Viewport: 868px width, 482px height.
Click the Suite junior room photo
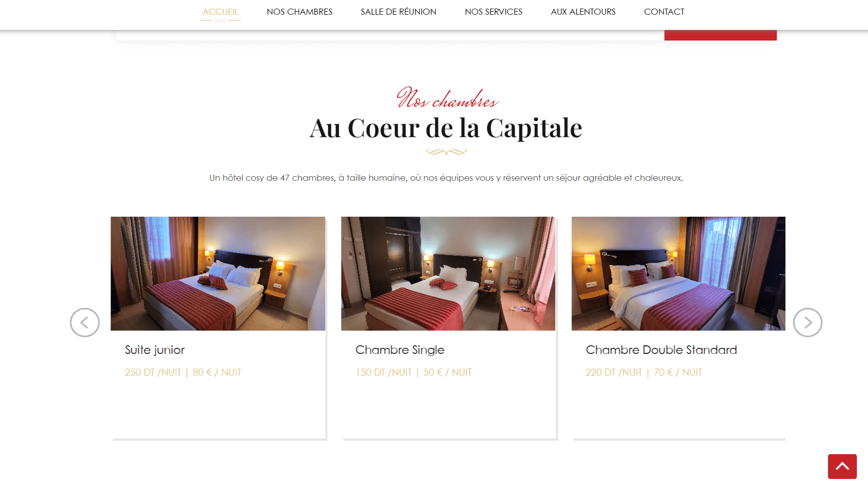[218, 273]
